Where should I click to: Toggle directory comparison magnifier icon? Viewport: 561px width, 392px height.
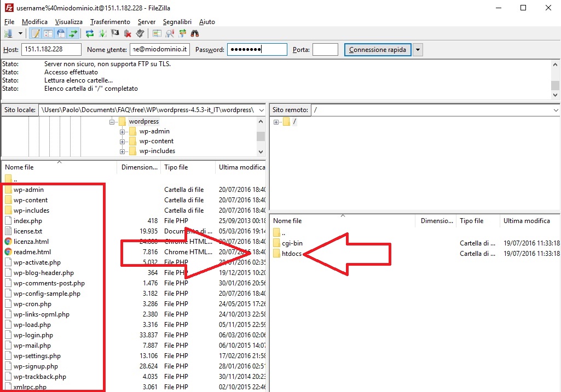(x=170, y=33)
